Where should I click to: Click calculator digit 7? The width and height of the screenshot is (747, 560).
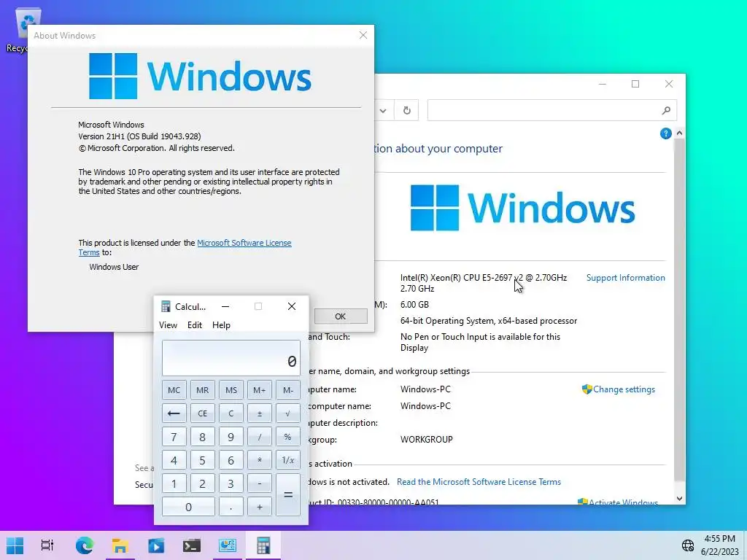pyautogui.click(x=174, y=437)
